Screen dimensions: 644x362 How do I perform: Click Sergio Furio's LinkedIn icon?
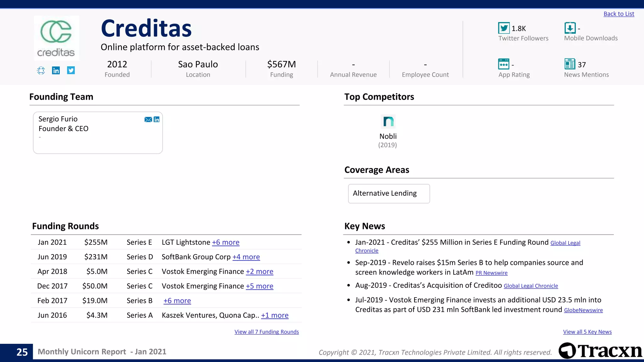point(157,119)
